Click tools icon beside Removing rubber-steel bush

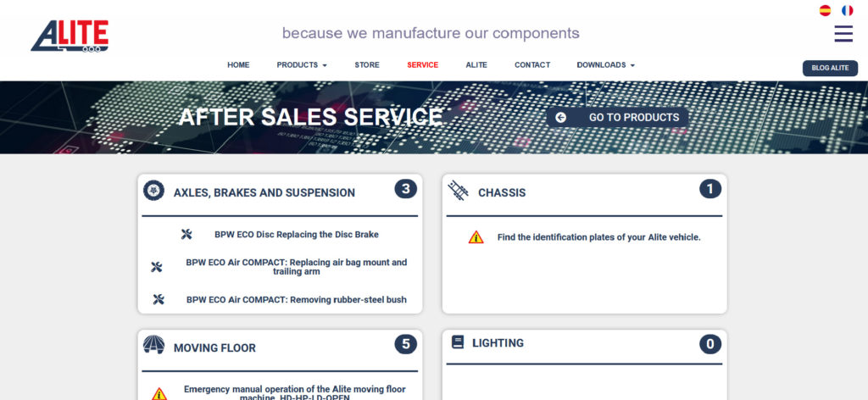(x=159, y=299)
